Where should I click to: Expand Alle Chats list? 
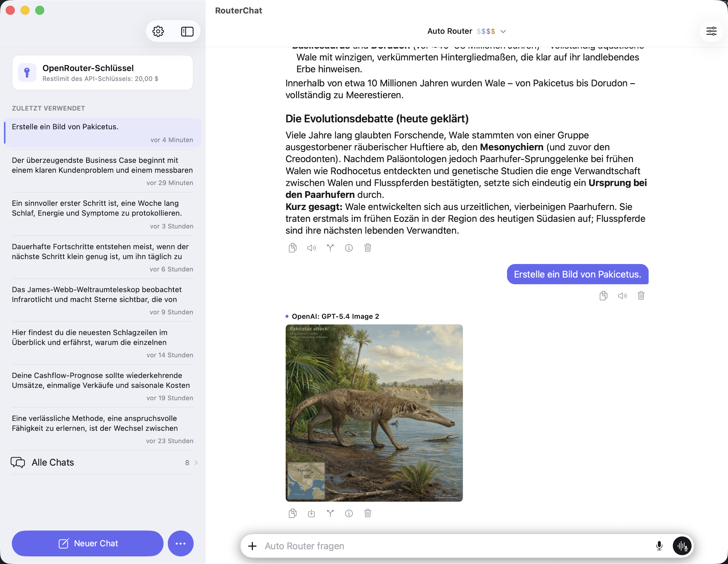[x=102, y=463]
